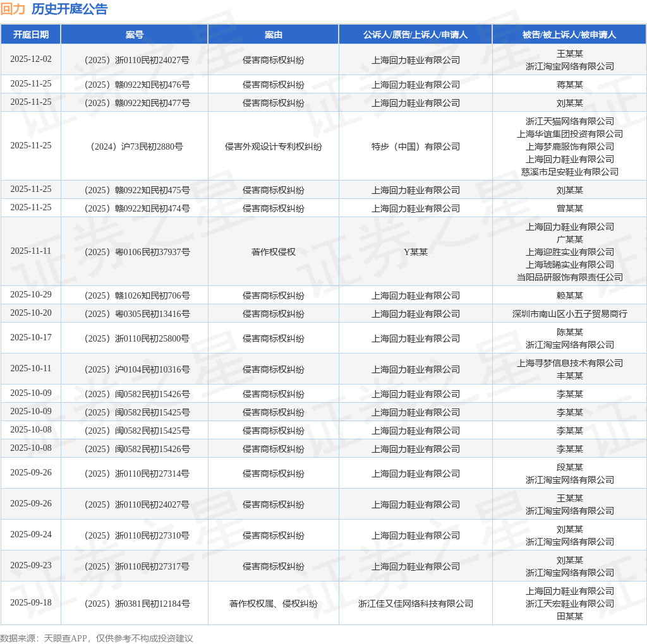Screen dimensions: 647x644
Task: Click defendant 田某某
Action: tap(570, 616)
